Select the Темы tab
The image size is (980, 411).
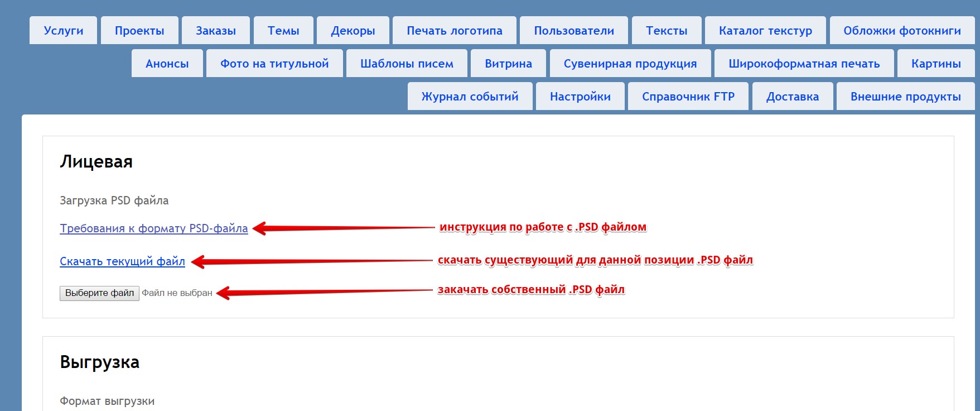point(283,31)
